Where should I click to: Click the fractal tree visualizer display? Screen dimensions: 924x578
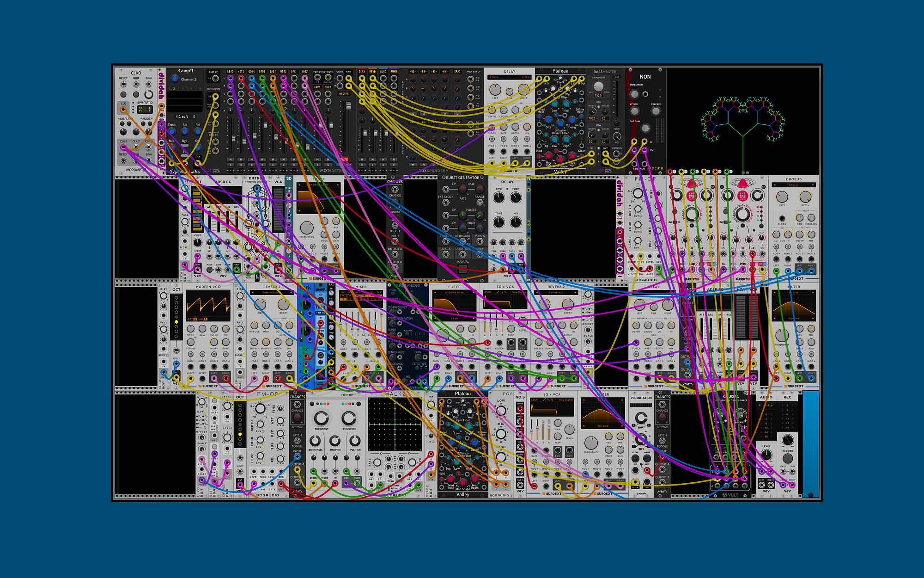pyautogui.click(x=743, y=121)
